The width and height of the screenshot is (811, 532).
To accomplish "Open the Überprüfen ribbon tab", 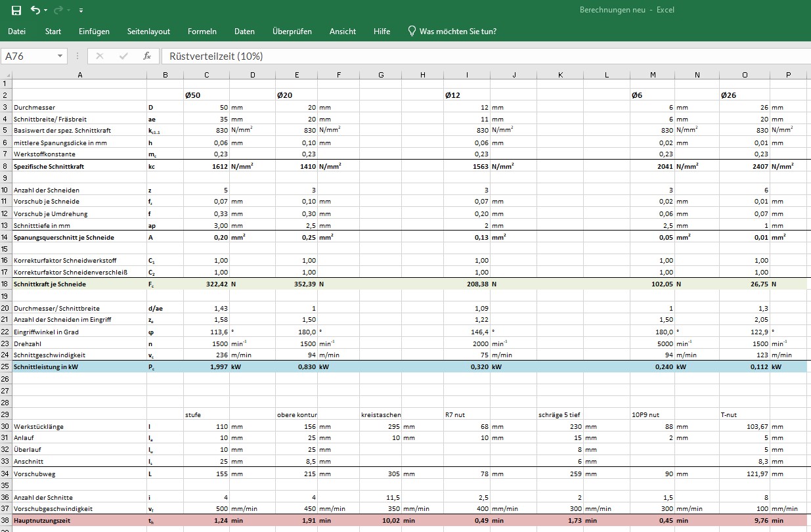I will (292, 31).
